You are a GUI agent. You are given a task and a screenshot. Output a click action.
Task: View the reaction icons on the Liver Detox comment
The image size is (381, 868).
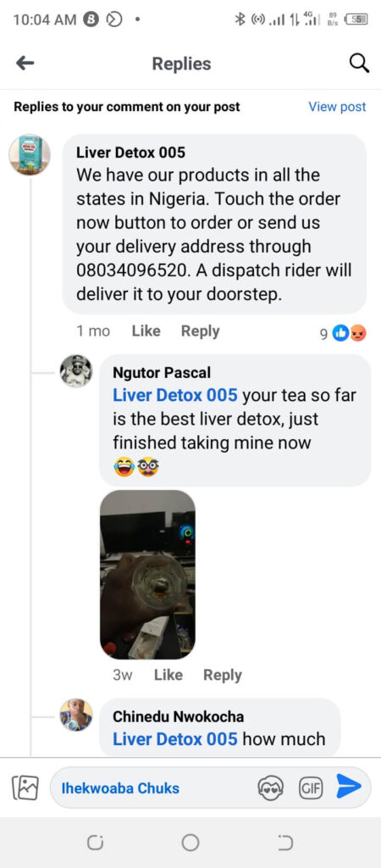click(x=349, y=333)
